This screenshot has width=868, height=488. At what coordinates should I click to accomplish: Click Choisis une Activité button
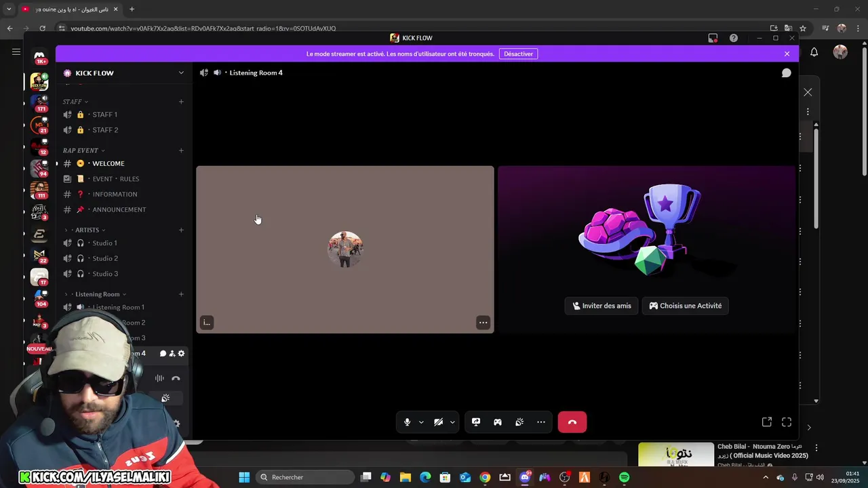click(x=686, y=306)
